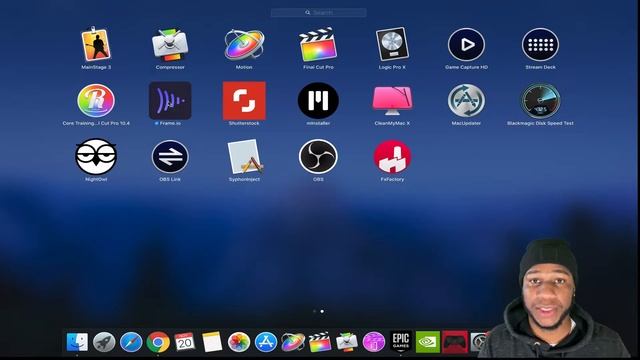640x360 pixels.
Task: Click the Launchpad search field
Action: (318, 13)
